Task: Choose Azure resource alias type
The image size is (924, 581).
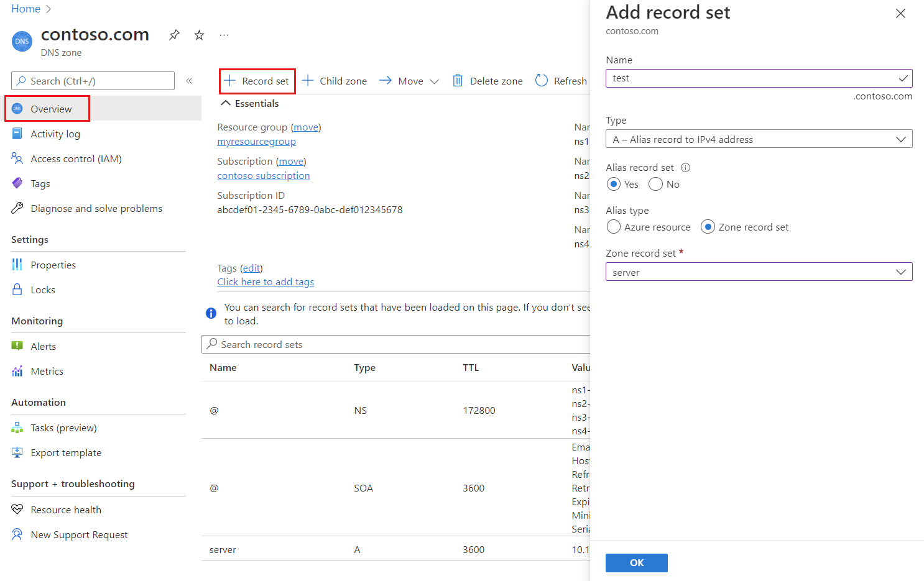Action: tap(614, 227)
